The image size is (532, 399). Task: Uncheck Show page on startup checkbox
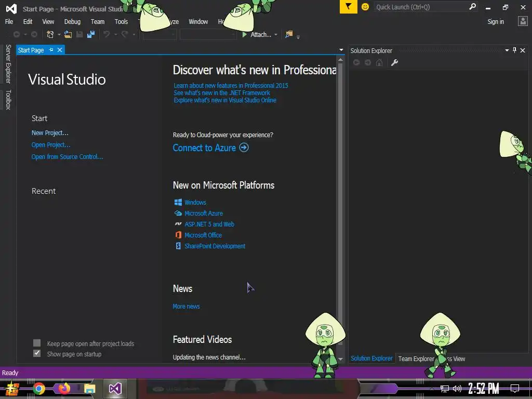pos(37,353)
